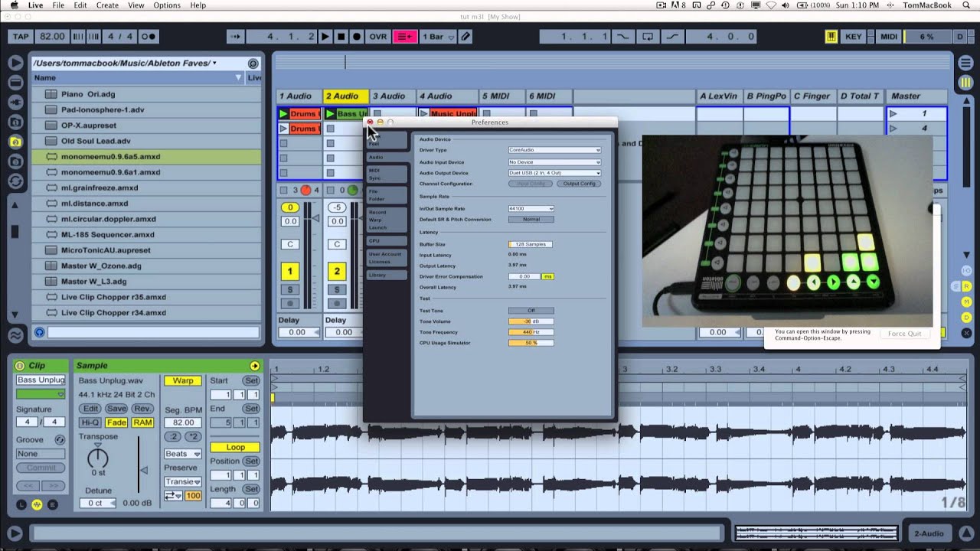Click the browser search input field
980x551 pixels.
[x=153, y=332]
